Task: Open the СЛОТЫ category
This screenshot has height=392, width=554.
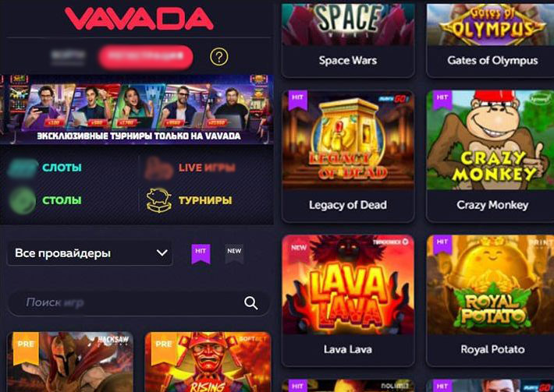Action: 62,168
